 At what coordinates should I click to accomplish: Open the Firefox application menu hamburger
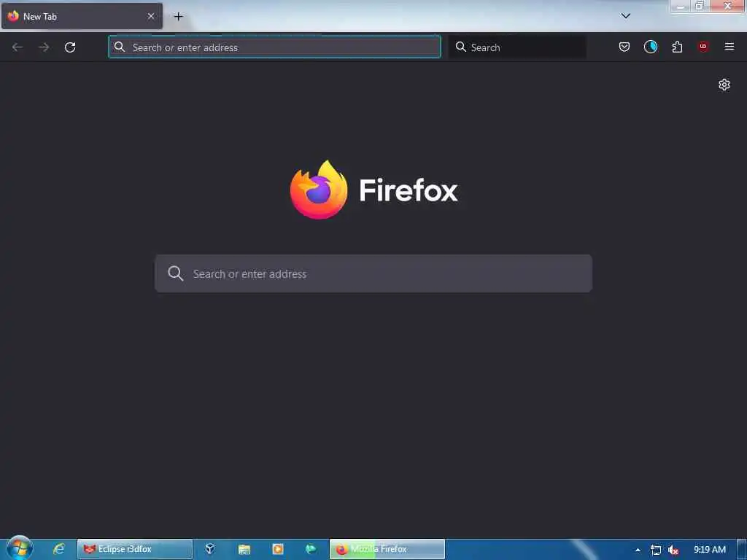pos(729,47)
